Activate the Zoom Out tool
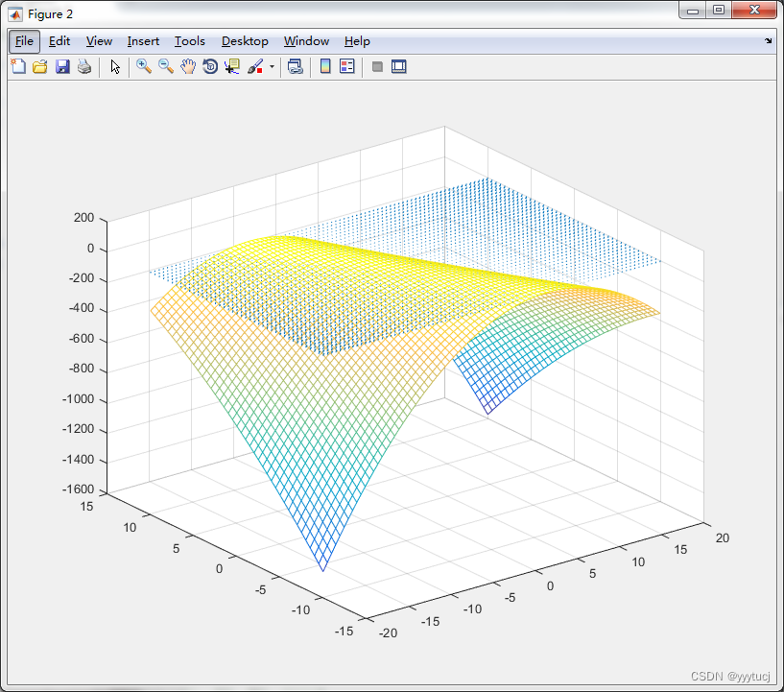Viewport: 784px width, 692px height. pyautogui.click(x=166, y=66)
